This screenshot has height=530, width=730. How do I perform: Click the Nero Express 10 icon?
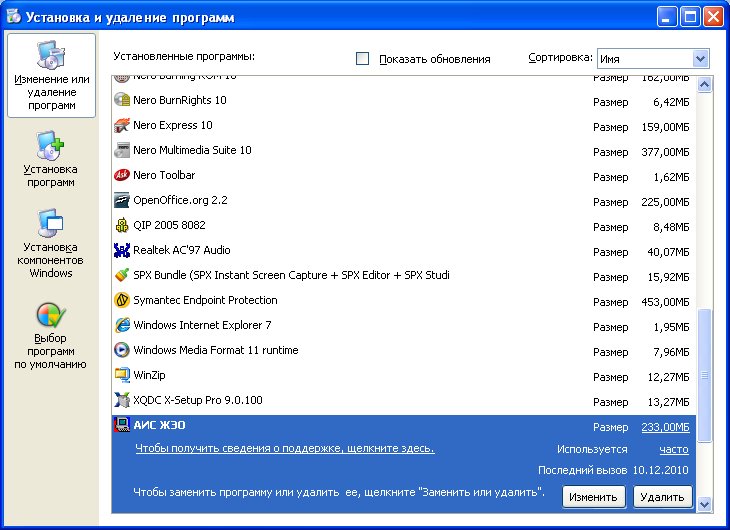122,125
